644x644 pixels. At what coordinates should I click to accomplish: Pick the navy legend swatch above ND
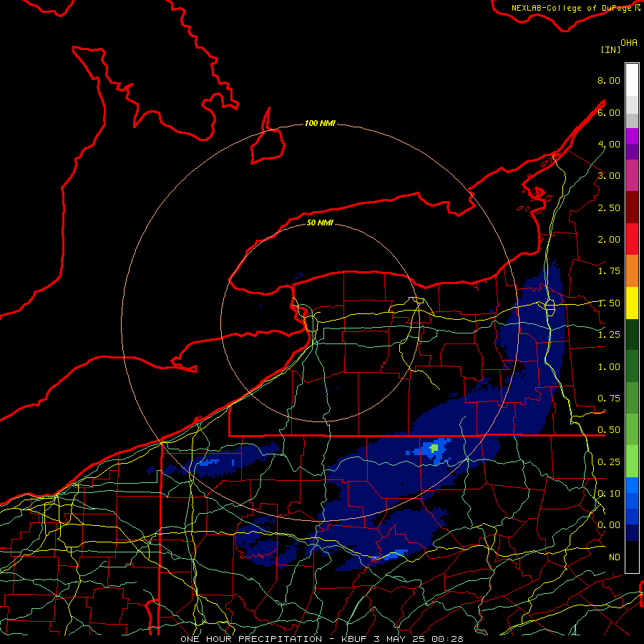pyautogui.click(x=632, y=532)
